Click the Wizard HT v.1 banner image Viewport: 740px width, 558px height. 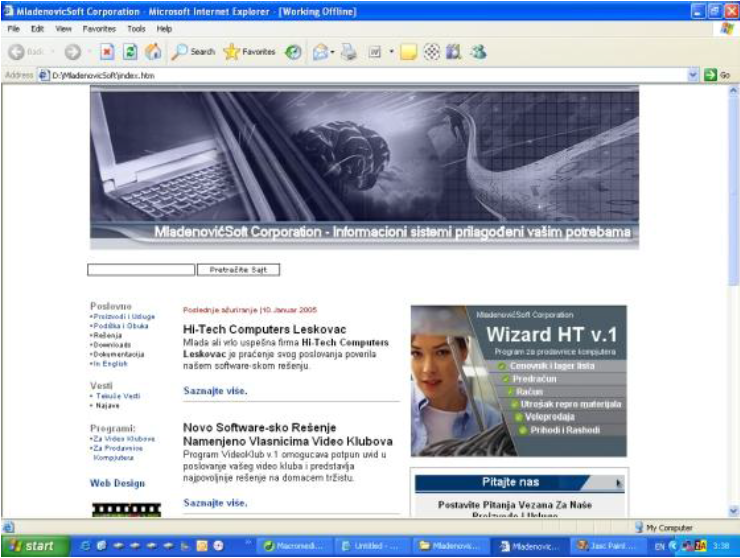click(x=519, y=381)
